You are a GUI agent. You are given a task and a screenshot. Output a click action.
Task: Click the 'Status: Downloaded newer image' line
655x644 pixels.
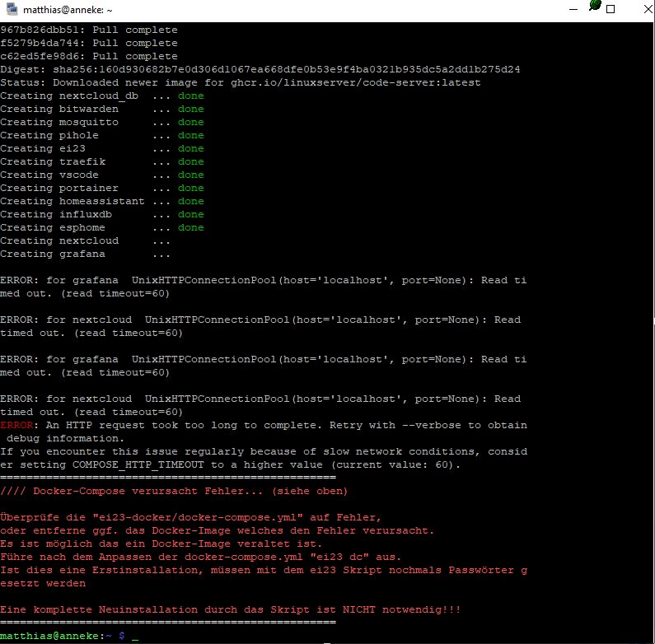pos(240,82)
